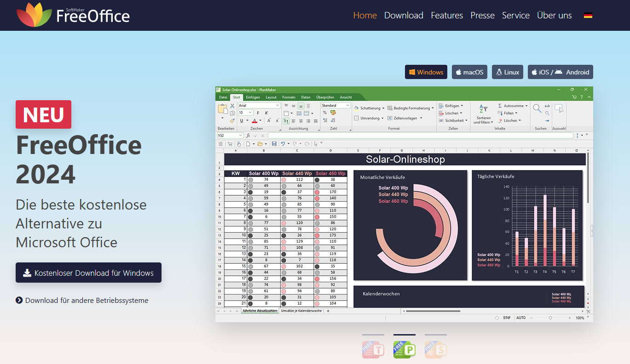Follow Download für andere Betriebssysteme link

click(82, 300)
